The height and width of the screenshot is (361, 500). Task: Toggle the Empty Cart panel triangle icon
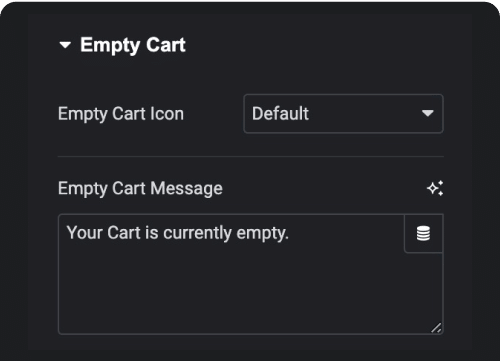(65, 45)
